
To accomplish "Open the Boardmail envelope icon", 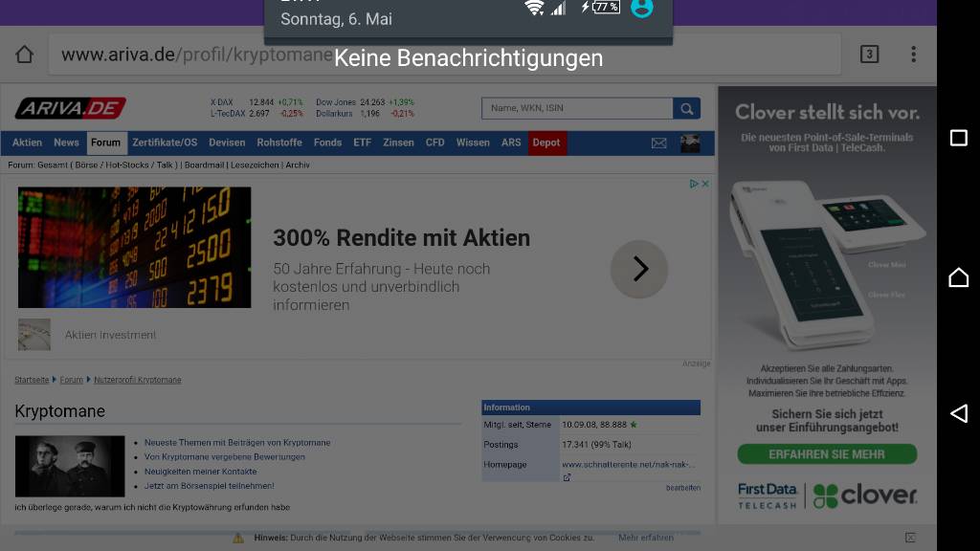I will 658,143.
